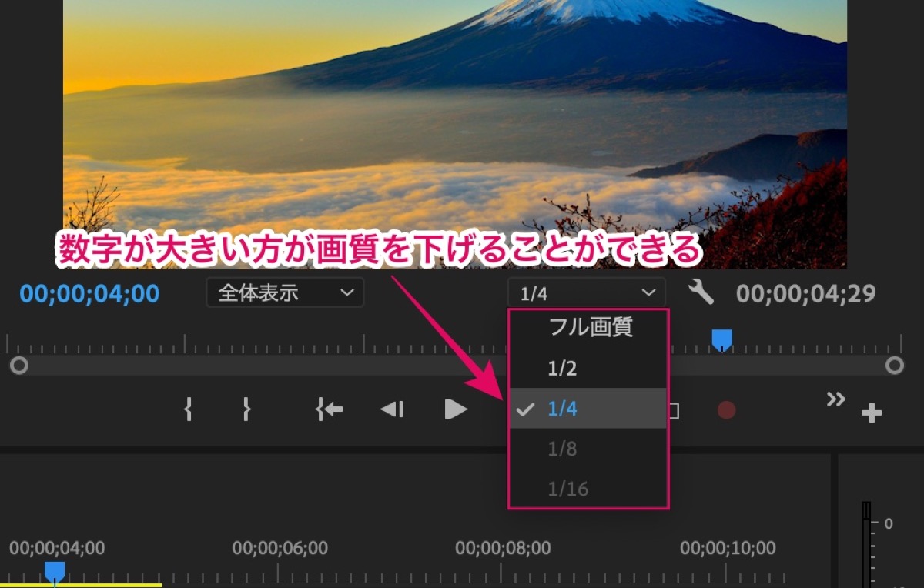Click the Mark Out bracket button

(x=246, y=409)
